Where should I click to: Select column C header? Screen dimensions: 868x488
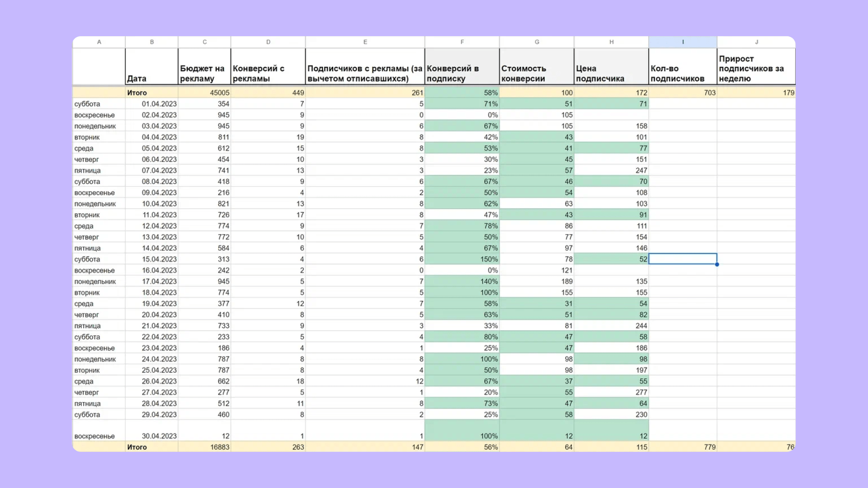205,42
